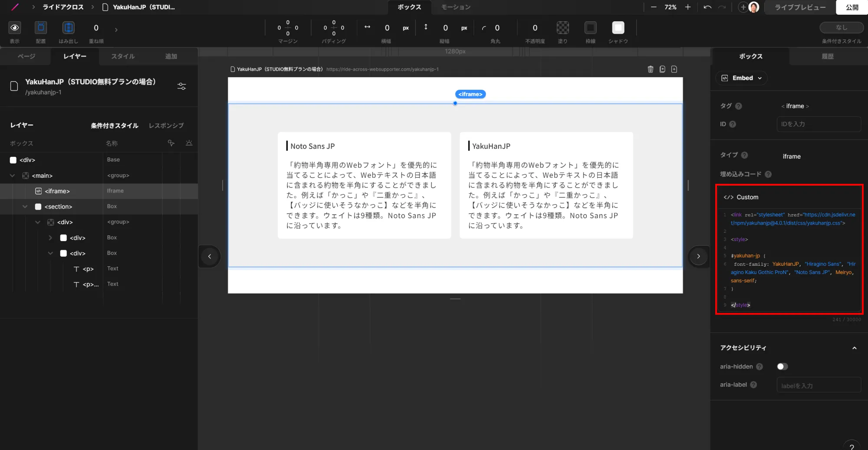
Task: Expand more toolbar options chevron
Action: [x=116, y=30]
